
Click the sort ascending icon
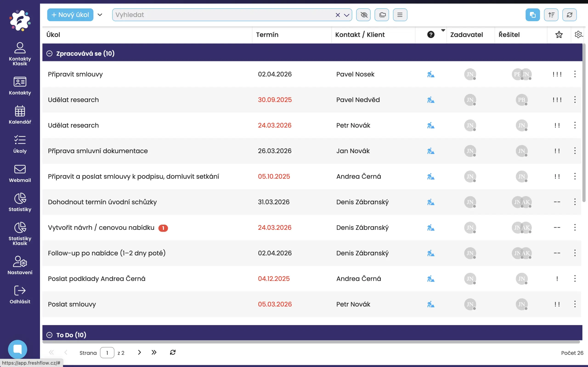(551, 15)
